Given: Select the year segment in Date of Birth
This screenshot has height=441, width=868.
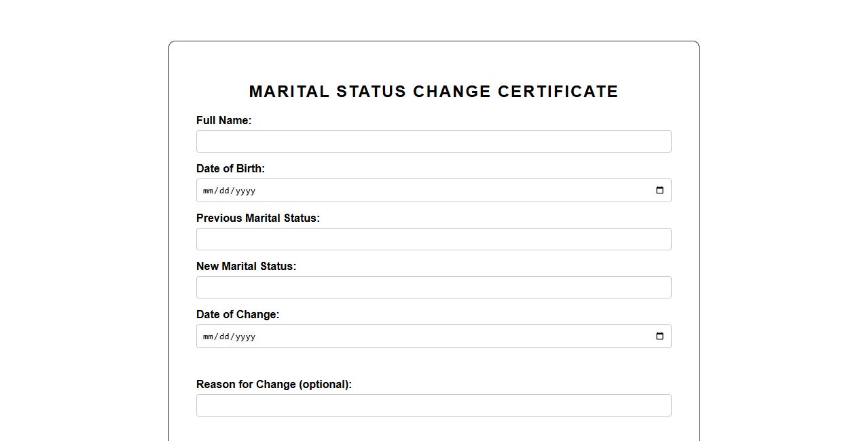Looking at the screenshot, I should pos(245,191).
